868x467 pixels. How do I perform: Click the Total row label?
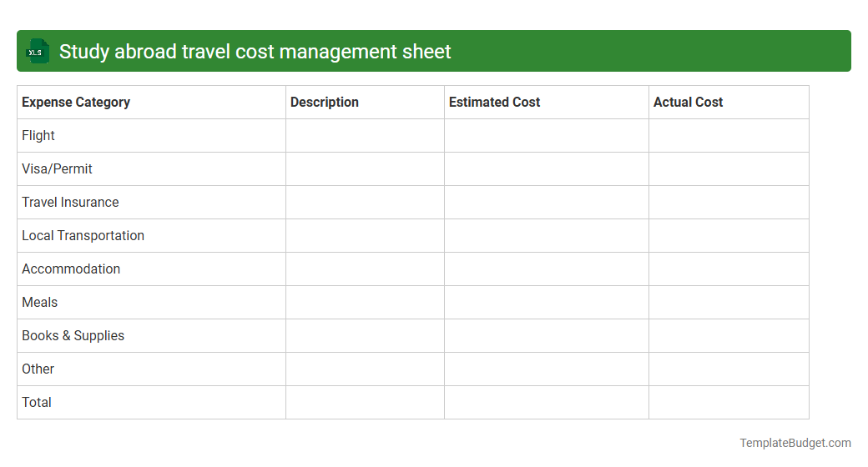37,402
